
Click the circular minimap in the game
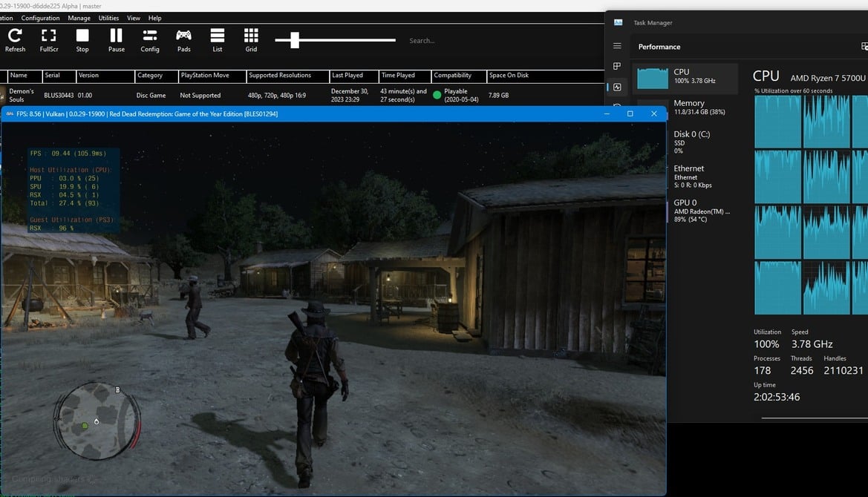point(97,421)
